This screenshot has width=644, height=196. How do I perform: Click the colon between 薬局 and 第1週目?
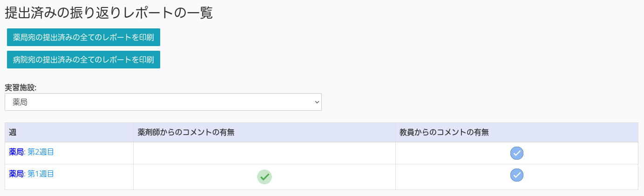(x=25, y=174)
